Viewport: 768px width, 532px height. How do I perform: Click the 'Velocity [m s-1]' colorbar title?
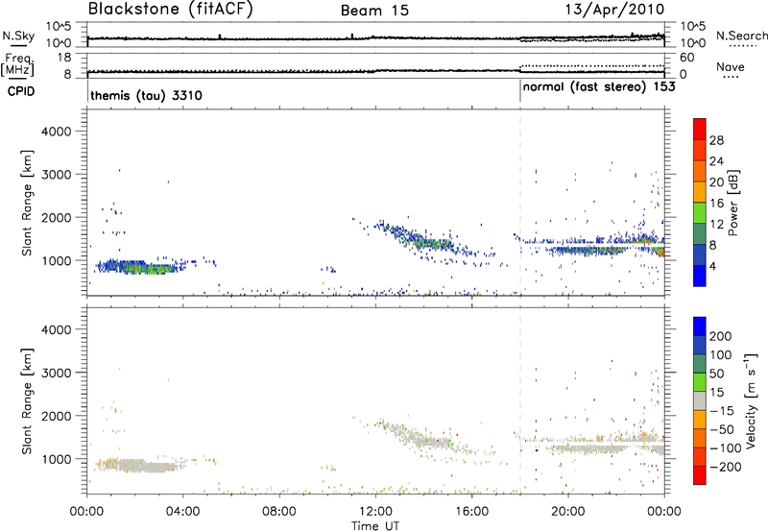751,400
